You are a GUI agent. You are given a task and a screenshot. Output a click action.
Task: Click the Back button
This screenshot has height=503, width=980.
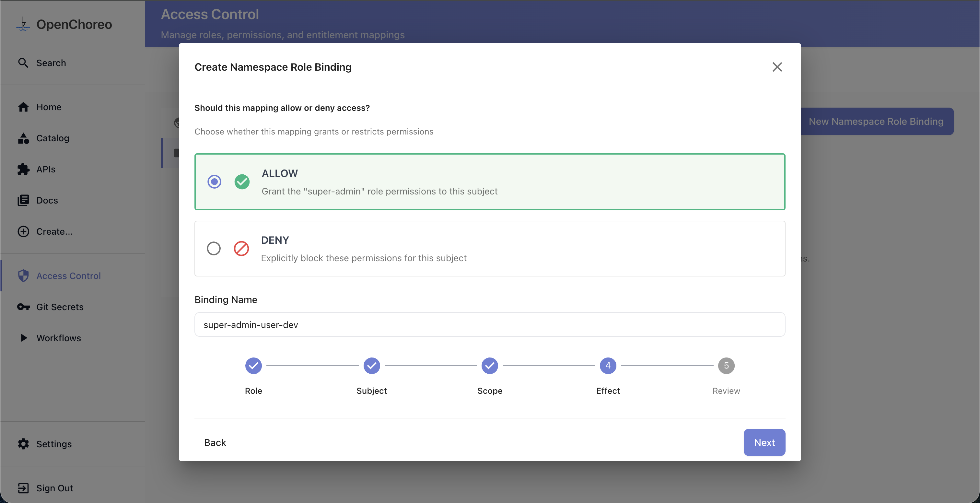click(x=215, y=442)
